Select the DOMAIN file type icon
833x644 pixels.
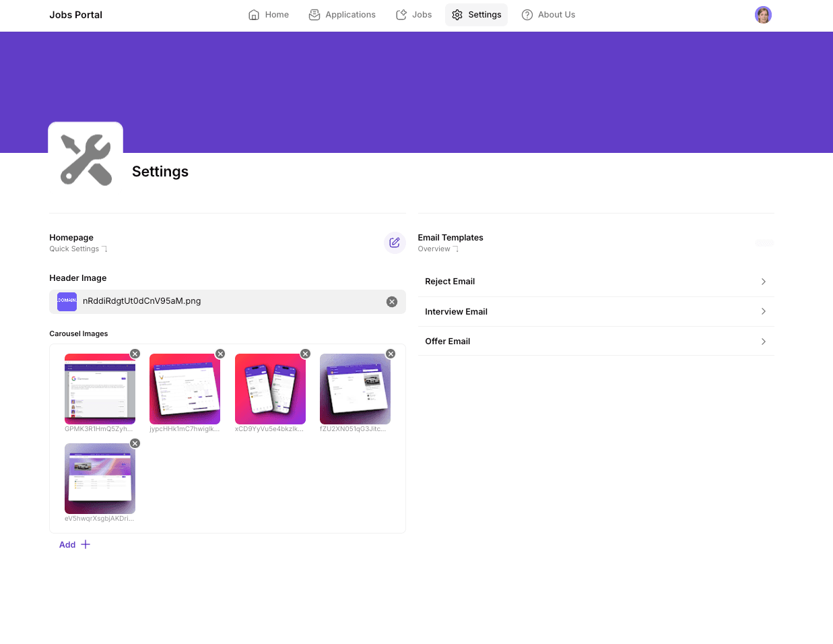point(67,301)
